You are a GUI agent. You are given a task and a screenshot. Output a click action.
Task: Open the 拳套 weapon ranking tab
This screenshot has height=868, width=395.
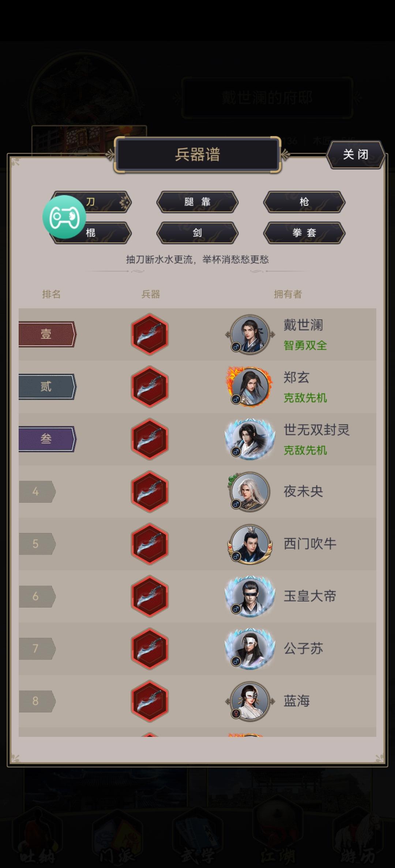[304, 233]
